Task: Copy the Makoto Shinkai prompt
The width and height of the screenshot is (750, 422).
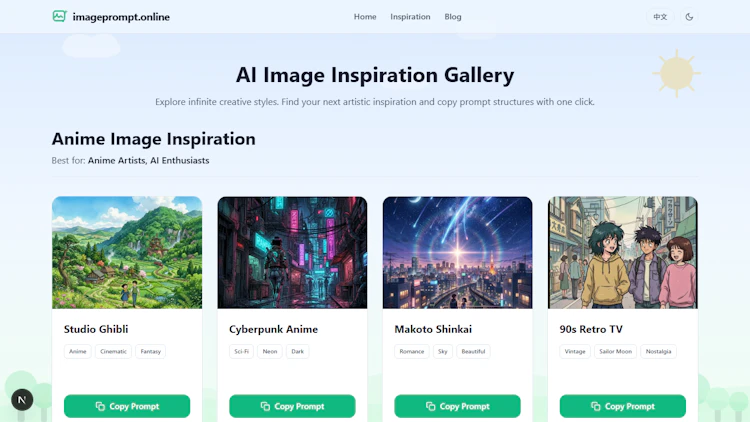Action: coord(457,406)
